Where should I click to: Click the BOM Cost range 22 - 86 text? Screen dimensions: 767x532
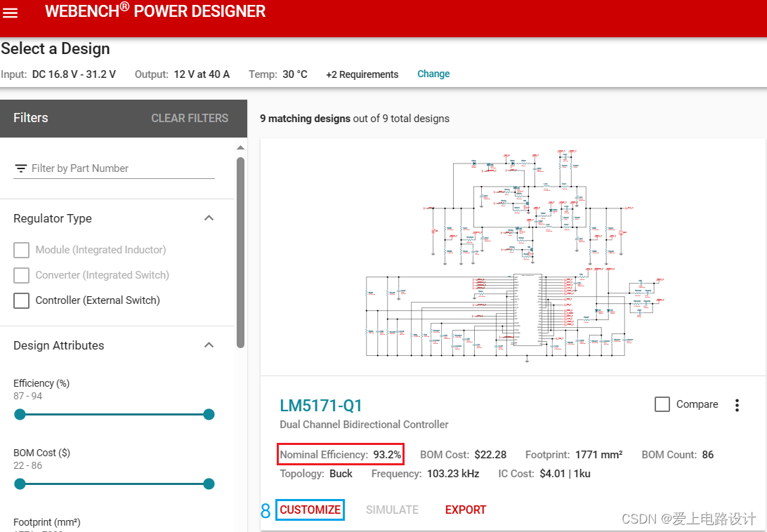pyautogui.click(x=28, y=465)
